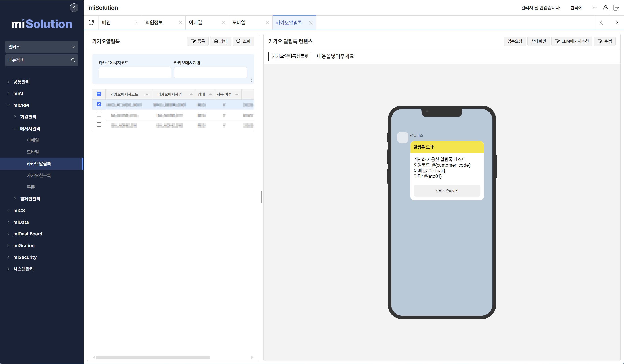Click the refresh icon beside the tabs
This screenshot has width=624, height=364.
pos(91,22)
